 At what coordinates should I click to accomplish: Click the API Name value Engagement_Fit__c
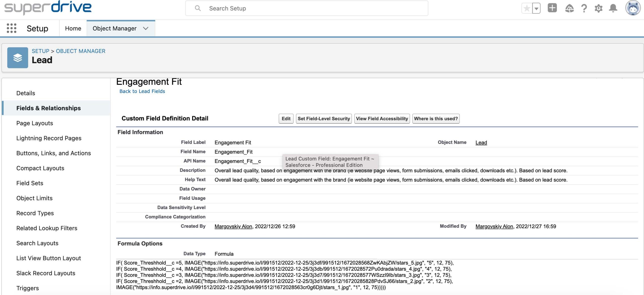tap(238, 161)
